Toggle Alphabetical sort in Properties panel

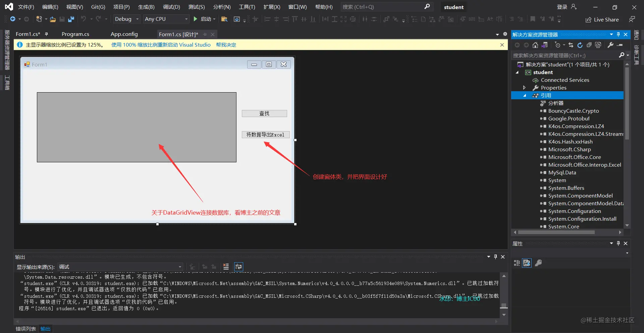[x=527, y=263]
